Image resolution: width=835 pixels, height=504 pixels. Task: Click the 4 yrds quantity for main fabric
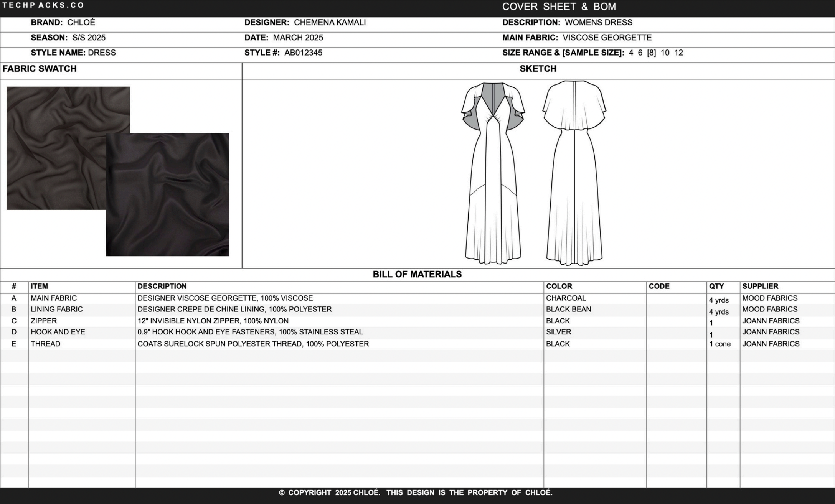click(719, 300)
